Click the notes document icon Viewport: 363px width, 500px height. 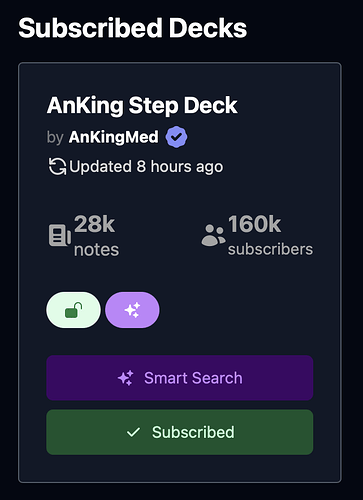click(60, 236)
